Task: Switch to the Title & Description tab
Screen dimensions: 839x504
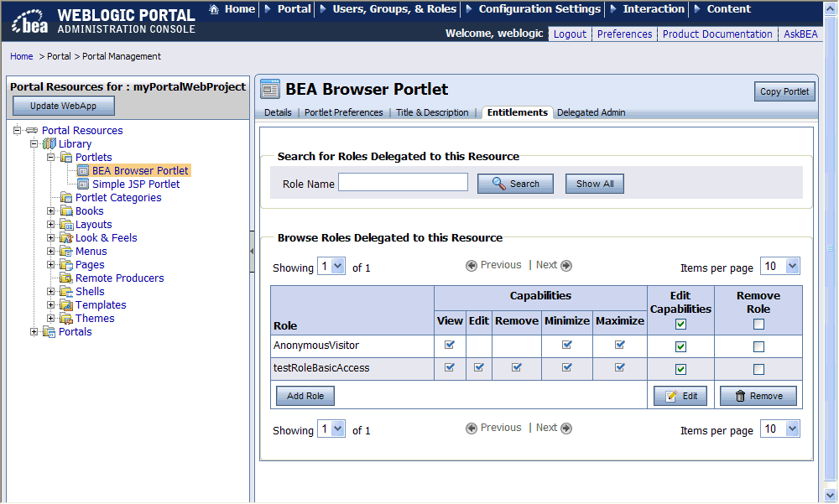Action: pos(432,112)
